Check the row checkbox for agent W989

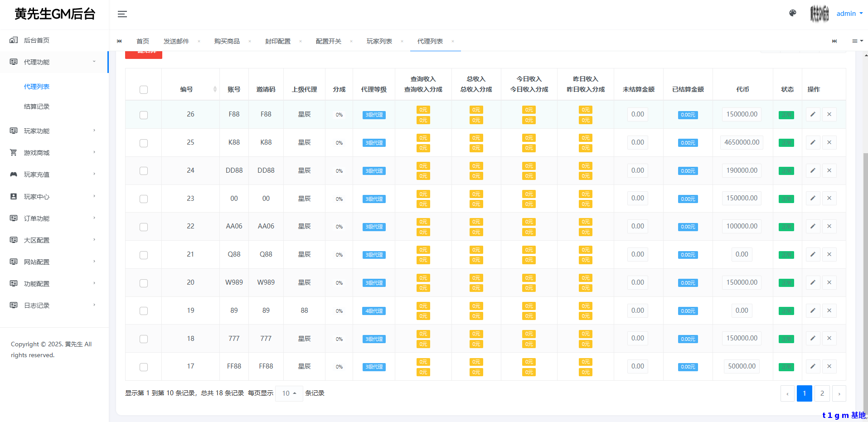point(143,283)
